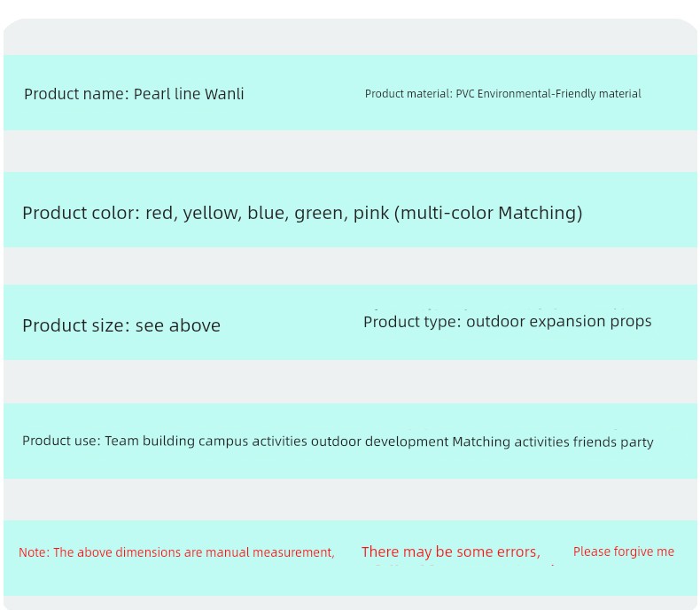
Task: Click the '(multi-color Matching)' text
Action: point(488,213)
